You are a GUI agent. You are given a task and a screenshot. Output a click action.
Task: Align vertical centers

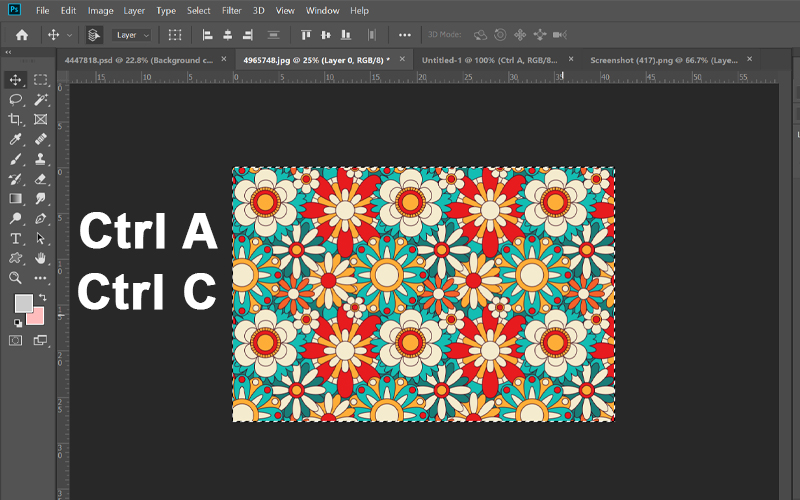(x=326, y=35)
